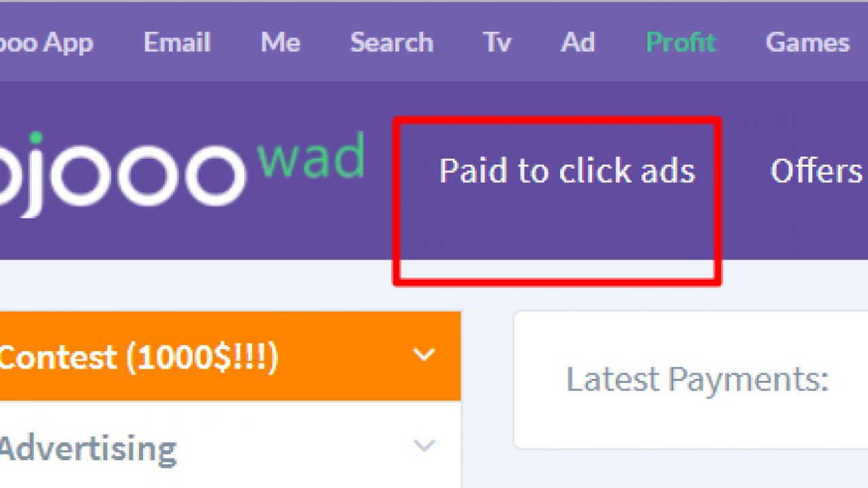Open the Offers link in header
Viewport: 868px width, 488px height.
(x=818, y=171)
